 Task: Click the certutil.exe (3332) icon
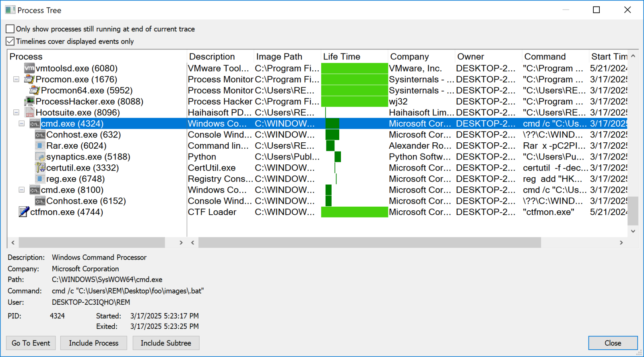tap(40, 168)
